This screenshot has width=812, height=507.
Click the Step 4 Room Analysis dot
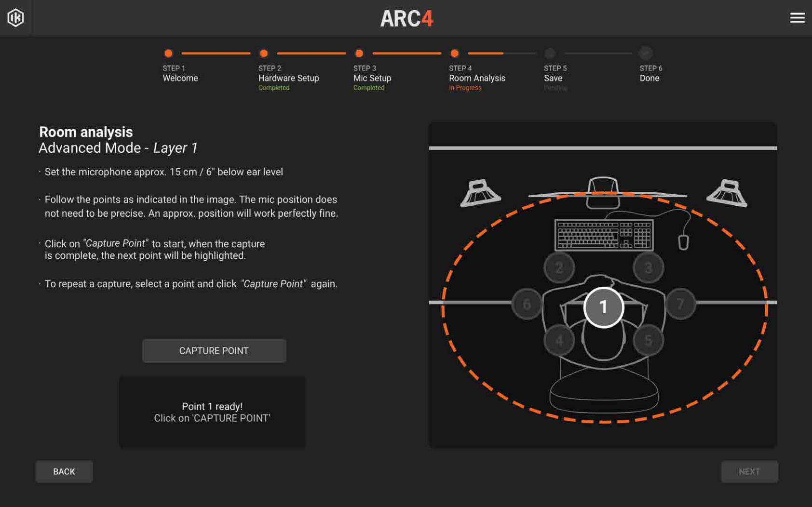tap(455, 53)
